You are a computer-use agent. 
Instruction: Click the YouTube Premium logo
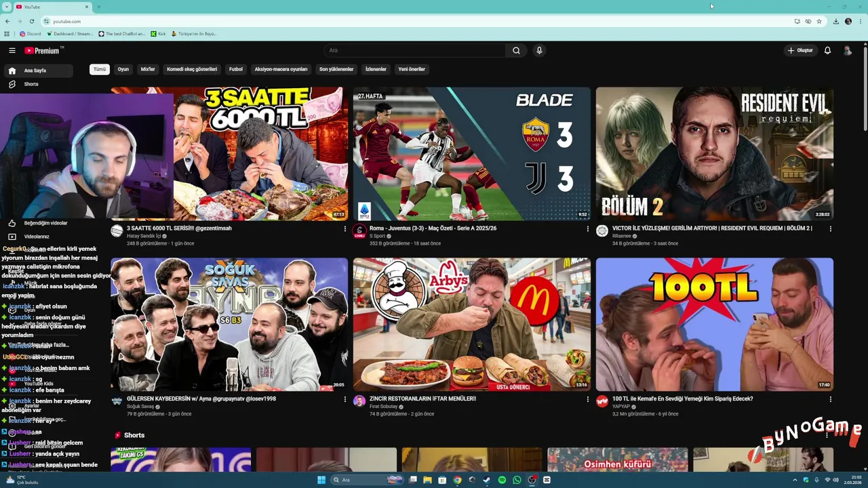point(43,50)
